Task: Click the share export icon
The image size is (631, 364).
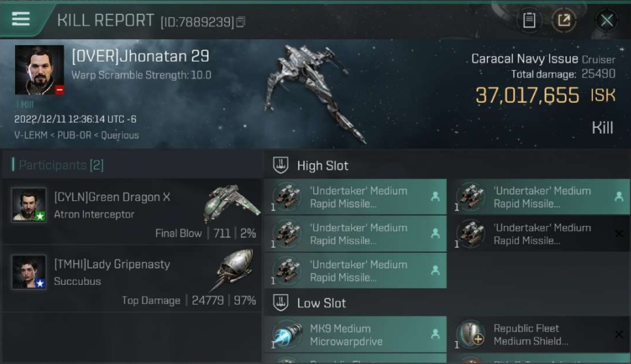Action: point(564,20)
